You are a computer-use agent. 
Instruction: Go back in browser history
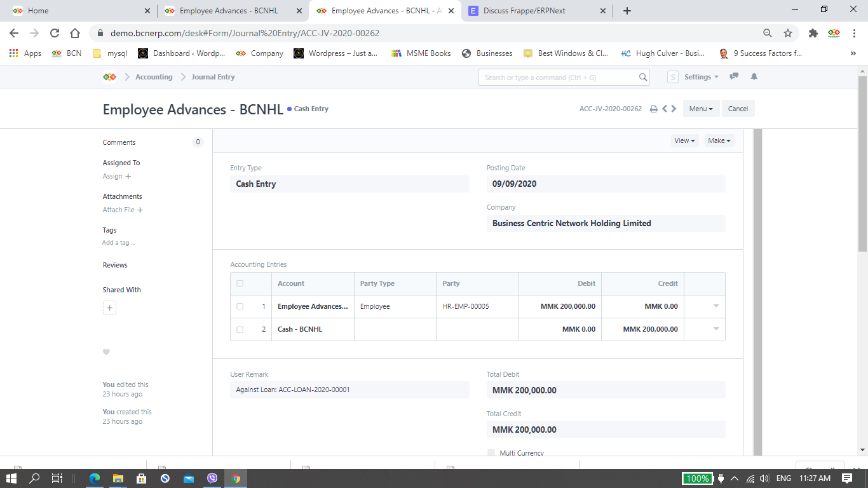(14, 33)
